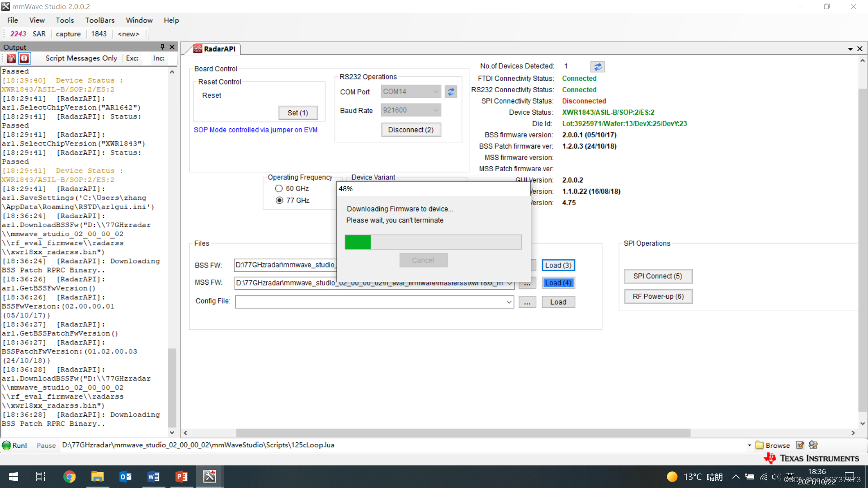The height and width of the screenshot is (488, 868).
Task: Select the 77 GHz operating frequency
Action: [279, 200]
